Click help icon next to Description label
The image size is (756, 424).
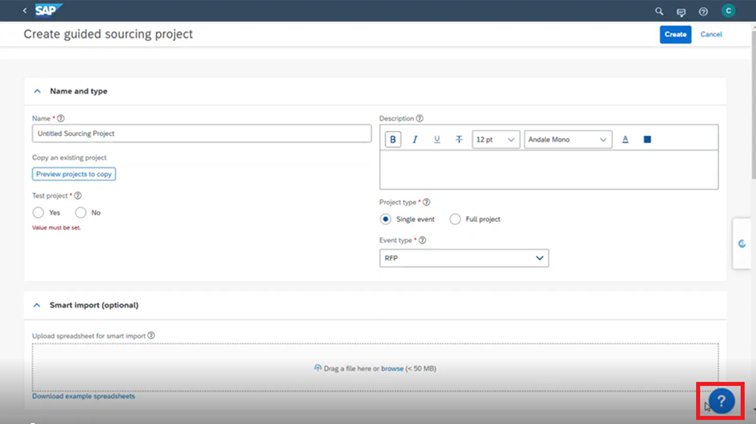tap(419, 118)
